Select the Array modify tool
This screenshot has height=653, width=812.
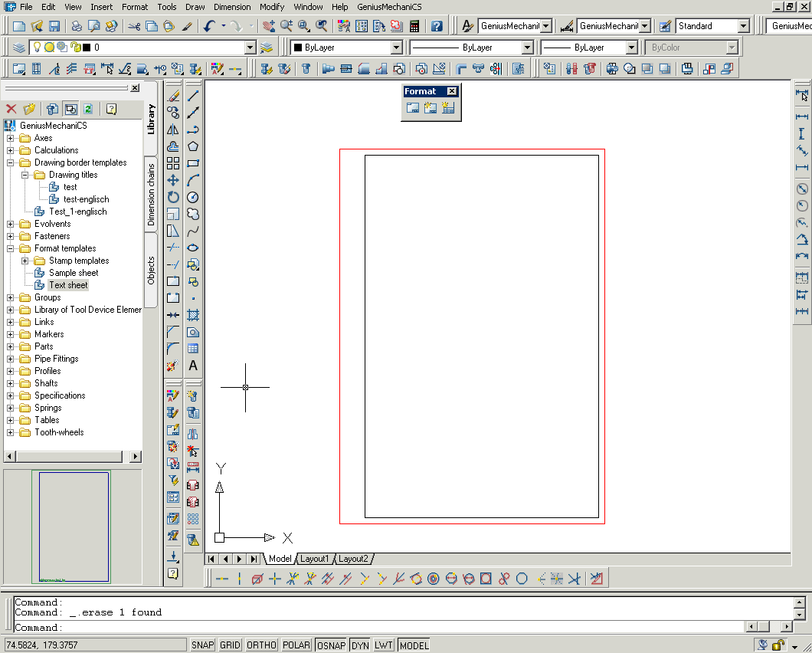(x=173, y=163)
